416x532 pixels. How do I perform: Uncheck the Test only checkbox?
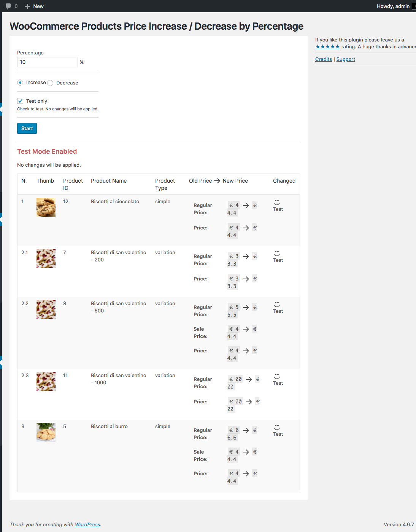20,101
